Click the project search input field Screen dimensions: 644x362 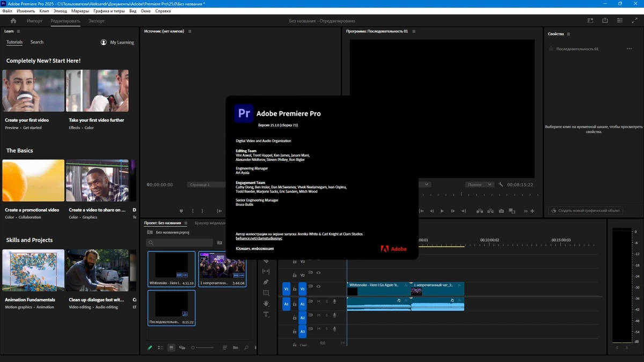[180, 243]
